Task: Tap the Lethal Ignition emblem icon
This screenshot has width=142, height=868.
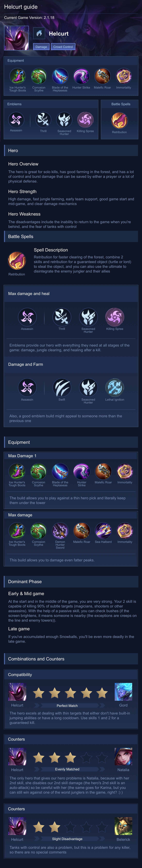Action: coord(115,388)
